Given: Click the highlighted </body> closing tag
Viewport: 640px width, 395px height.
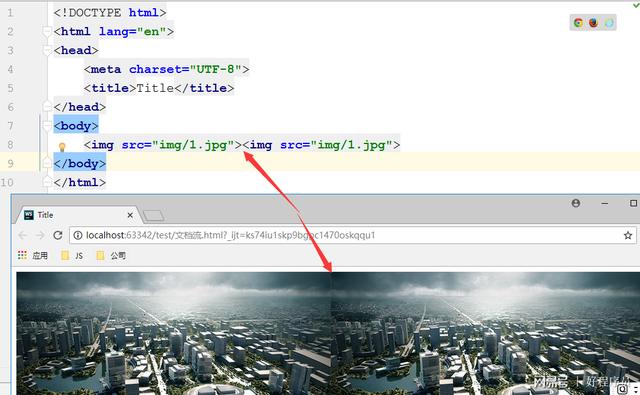Looking at the screenshot, I should [x=80, y=163].
